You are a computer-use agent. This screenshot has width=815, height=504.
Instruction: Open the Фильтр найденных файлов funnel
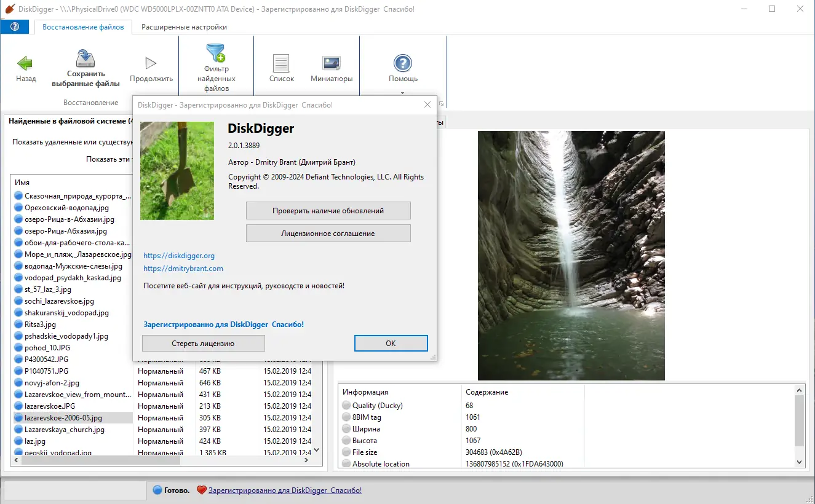coord(216,53)
